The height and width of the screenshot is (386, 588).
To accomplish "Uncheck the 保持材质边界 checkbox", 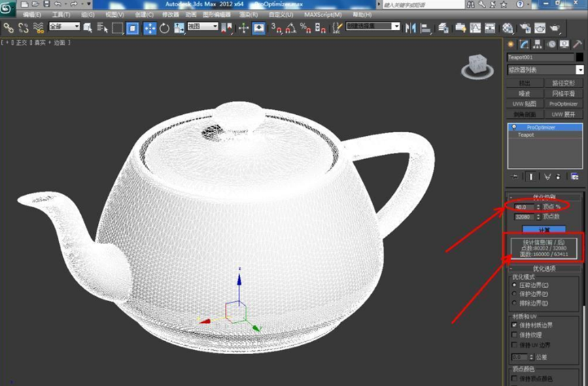I will tap(515, 326).
